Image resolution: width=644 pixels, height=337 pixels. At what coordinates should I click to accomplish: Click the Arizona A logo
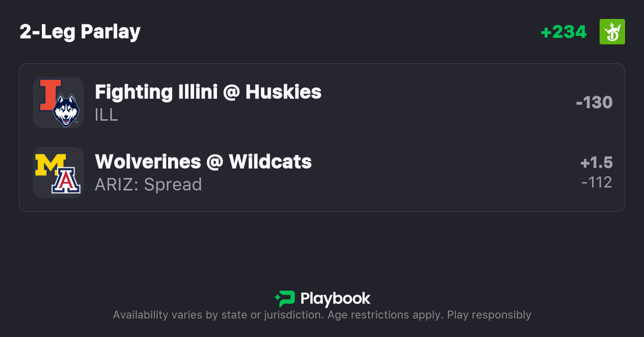pos(66,180)
